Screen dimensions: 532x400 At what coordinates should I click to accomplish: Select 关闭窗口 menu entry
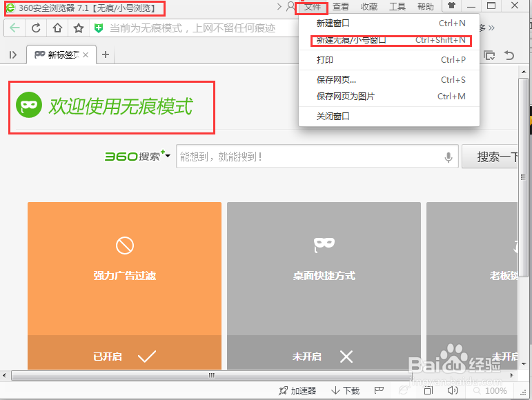pos(389,117)
